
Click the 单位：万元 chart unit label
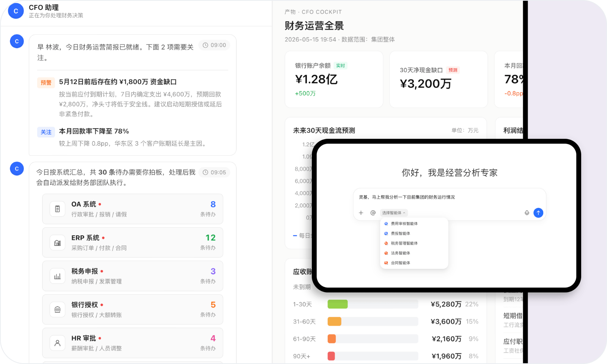click(x=465, y=130)
